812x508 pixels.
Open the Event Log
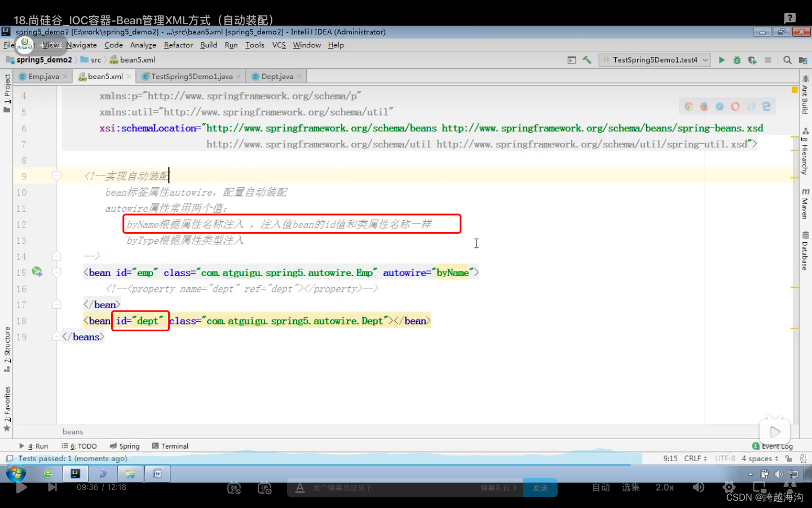773,446
